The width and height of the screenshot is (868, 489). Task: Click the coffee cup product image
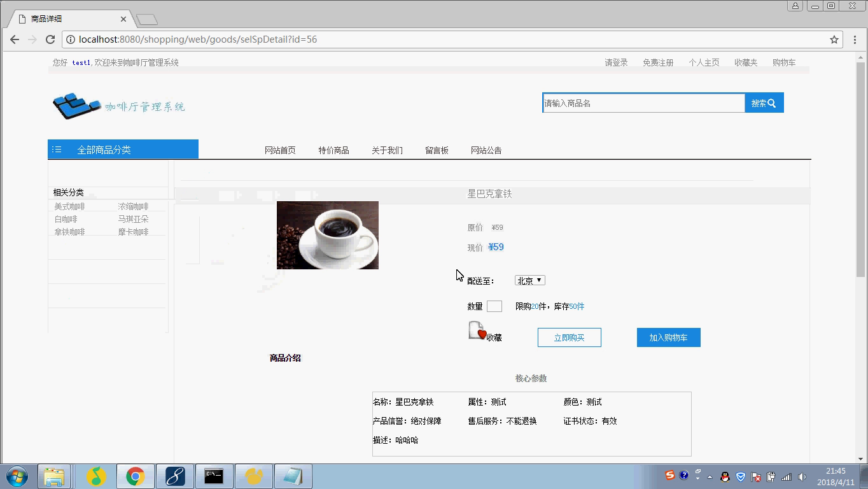328,235
